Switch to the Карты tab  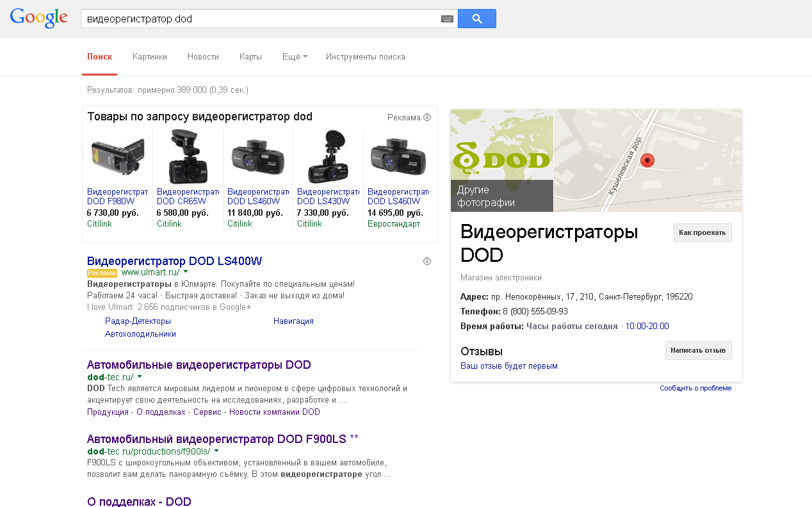tap(250, 56)
